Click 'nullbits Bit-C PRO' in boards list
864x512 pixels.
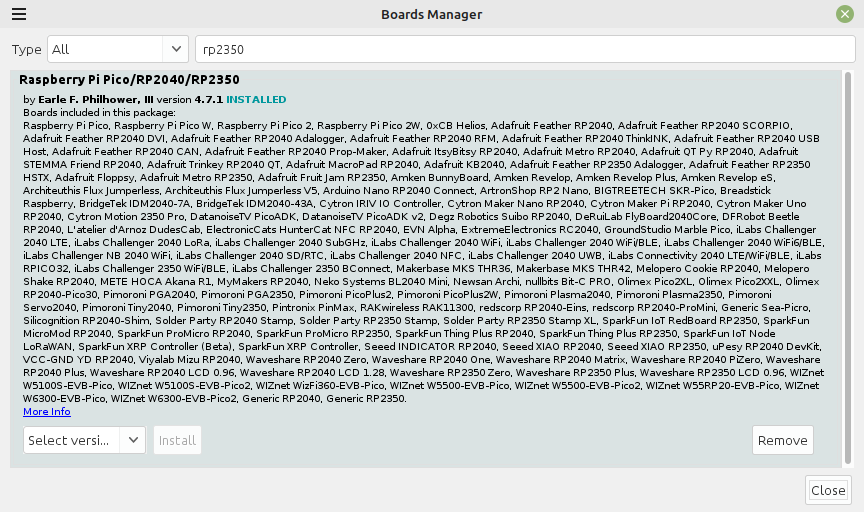tap(568, 282)
